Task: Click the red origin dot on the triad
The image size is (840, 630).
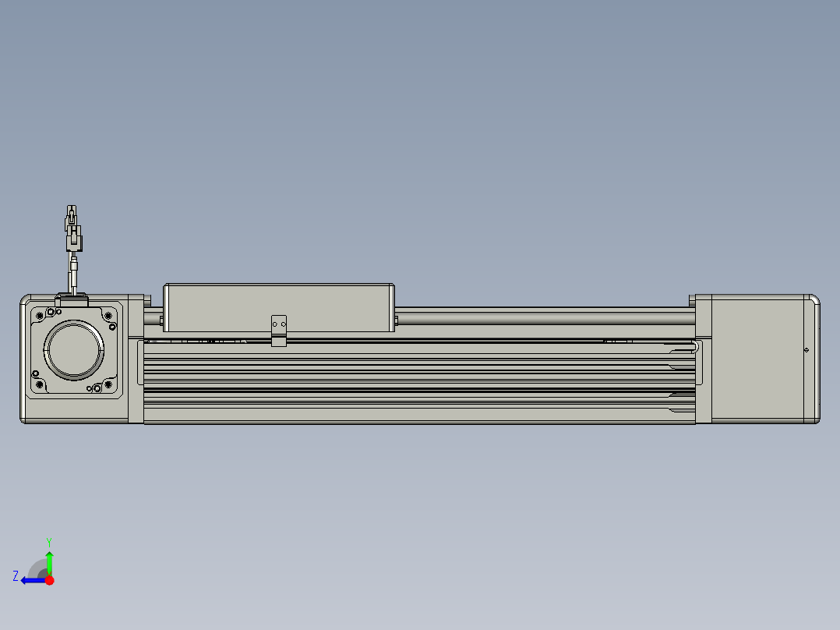Action: click(x=50, y=580)
